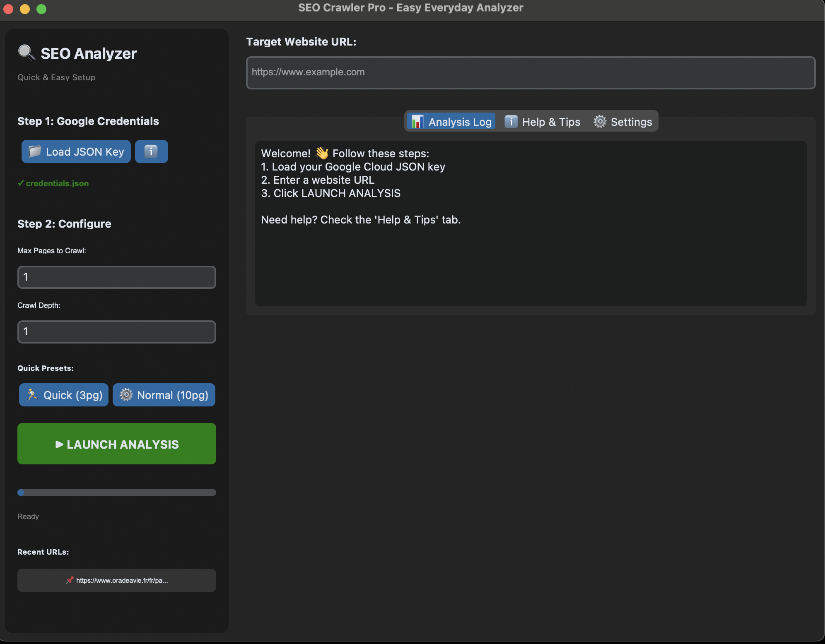Viewport: 825px width, 644px height.
Task: Apply the Normal (10pg) preset
Action: coord(164,395)
